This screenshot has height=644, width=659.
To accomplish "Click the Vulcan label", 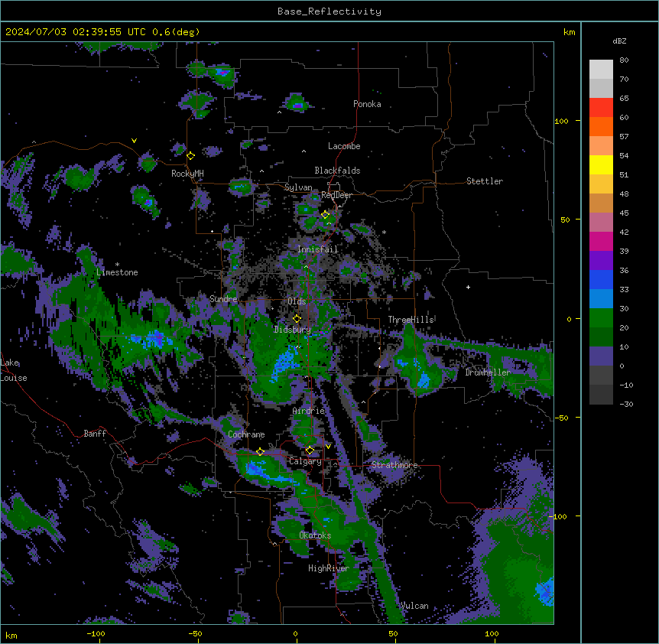I will tap(414, 606).
